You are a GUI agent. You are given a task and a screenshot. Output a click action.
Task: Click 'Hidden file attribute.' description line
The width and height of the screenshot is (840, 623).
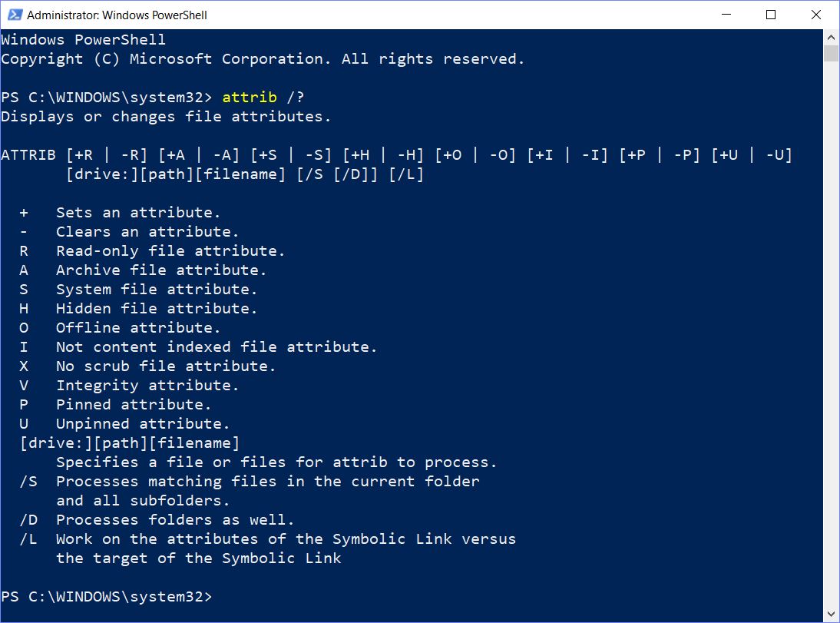157,308
